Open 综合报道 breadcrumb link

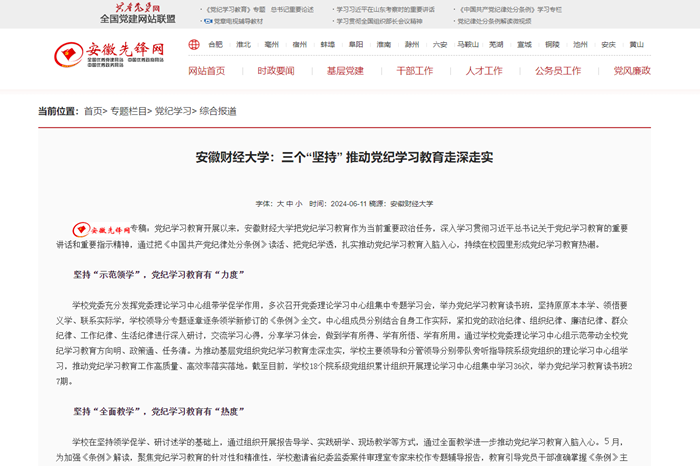tap(218, 111)
